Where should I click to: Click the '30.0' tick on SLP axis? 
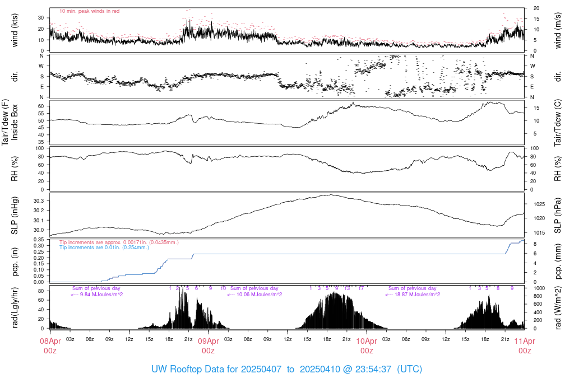point(39,230)
